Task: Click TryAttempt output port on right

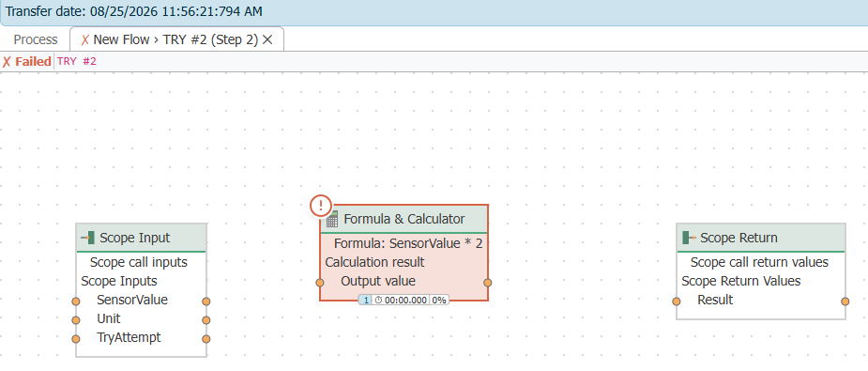Action: (x=206, y=339)
